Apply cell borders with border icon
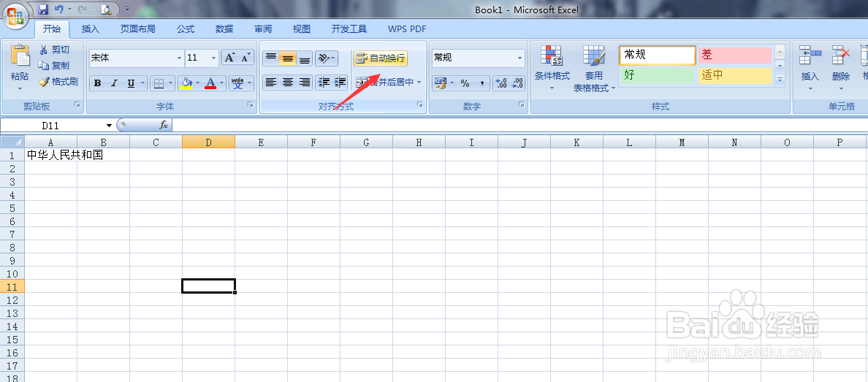This screenshot has width=868, height=382. (159, 83)
